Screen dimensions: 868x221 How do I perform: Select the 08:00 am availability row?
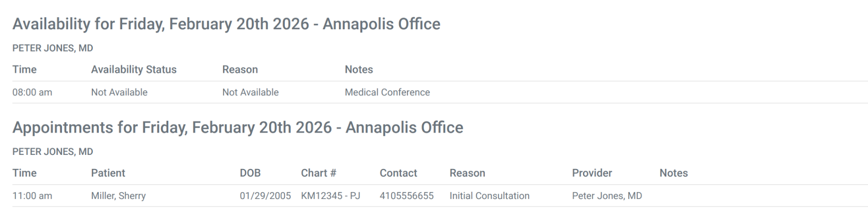pyautogui.click(x=32, y=92)
